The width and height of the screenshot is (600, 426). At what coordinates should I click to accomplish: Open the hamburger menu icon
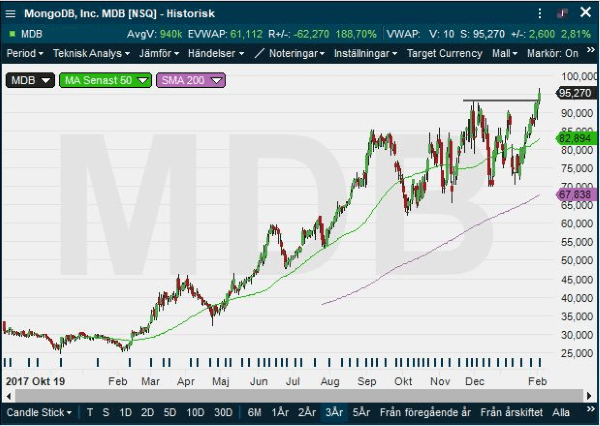tap(10, 14)
